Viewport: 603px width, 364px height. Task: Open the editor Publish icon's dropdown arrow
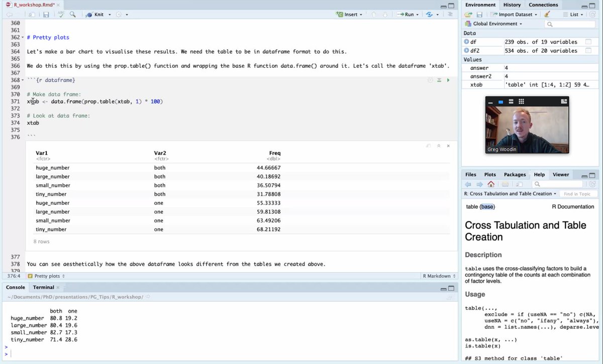pyautogui.click(x=438, y=15)
